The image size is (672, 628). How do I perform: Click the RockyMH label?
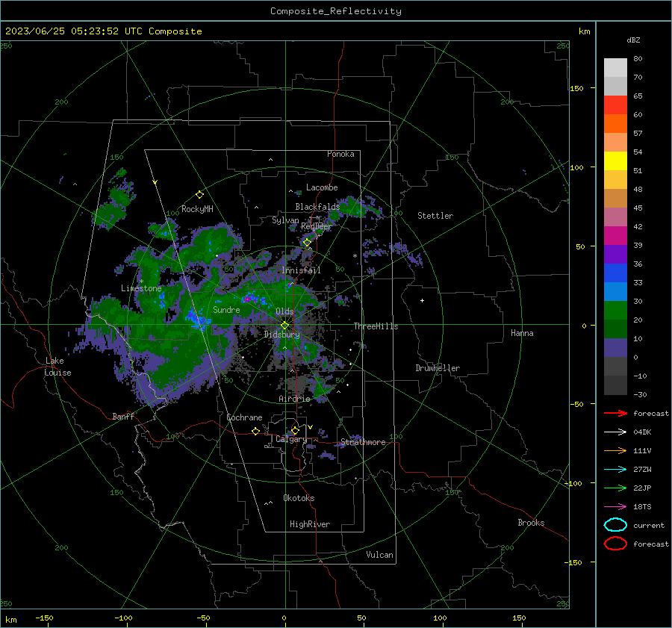click(197, 209)
